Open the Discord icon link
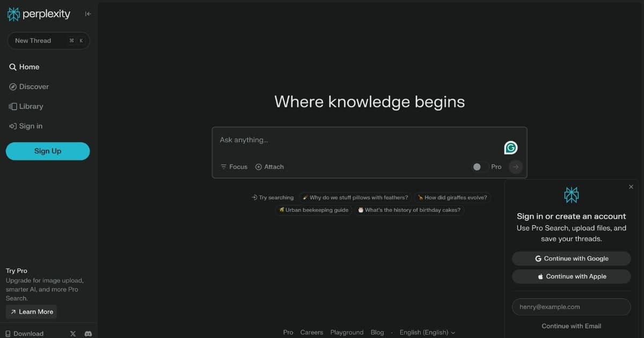The height and width of the screenshot is (338, 644). pyautogui.click(x=88, y=334)
